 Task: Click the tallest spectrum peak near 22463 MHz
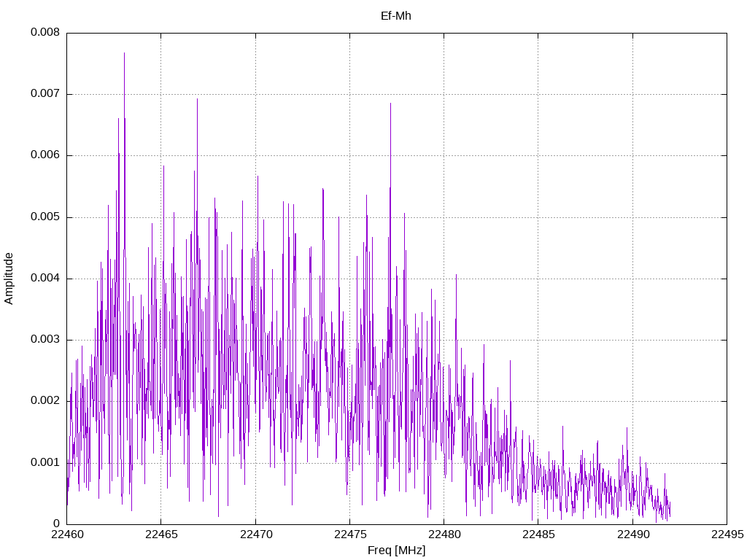(124, 53)
